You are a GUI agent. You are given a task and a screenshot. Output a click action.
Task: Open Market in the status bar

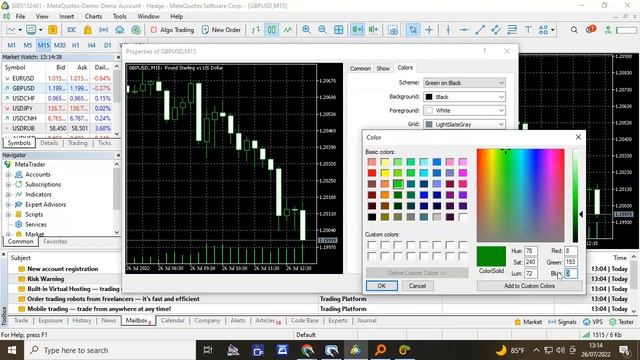pos(528,322)
